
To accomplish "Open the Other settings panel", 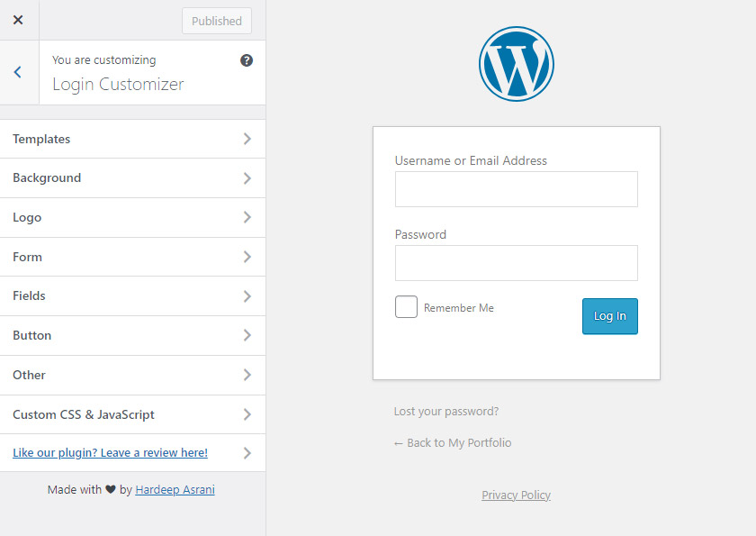I will tap(132, 375).
